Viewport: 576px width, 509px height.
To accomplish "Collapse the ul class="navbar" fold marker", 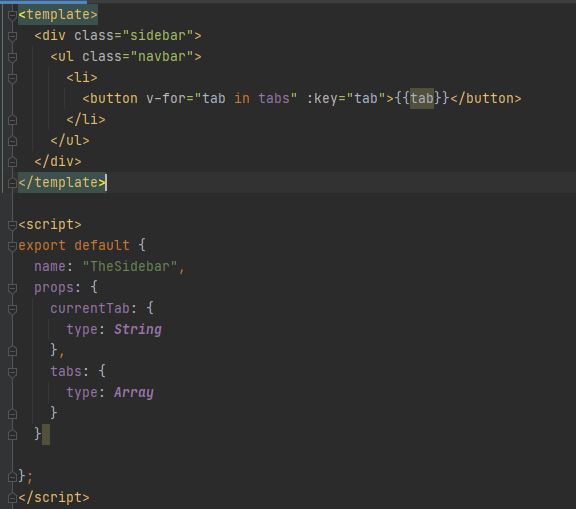I will (12, 57).
